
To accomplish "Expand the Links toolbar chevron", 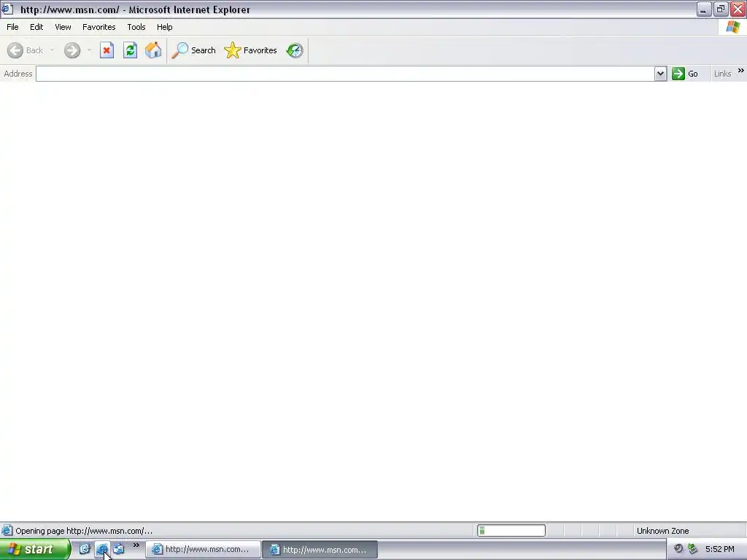I will (741, 71).
